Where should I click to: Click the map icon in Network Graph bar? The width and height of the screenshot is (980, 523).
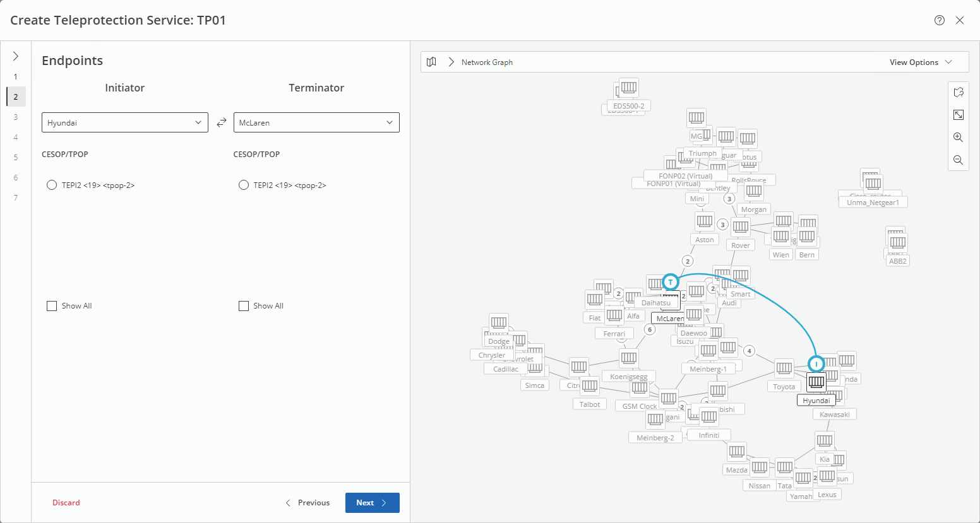(x=431, y=62)
